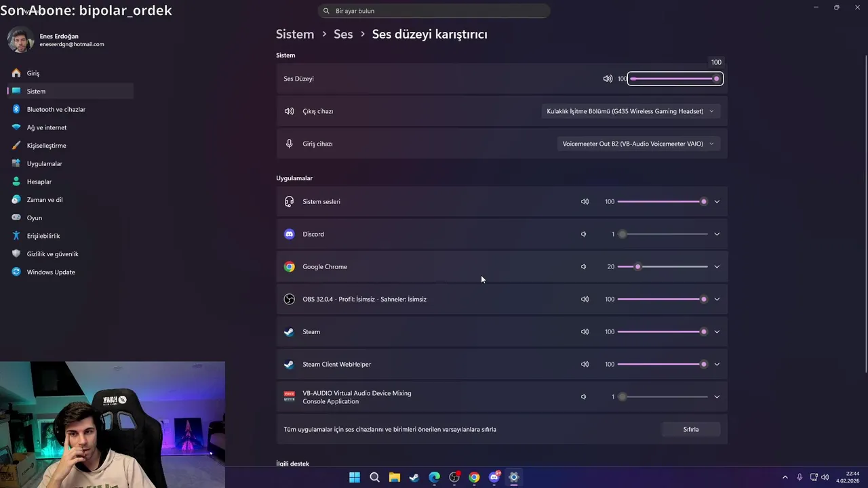Viewport: 868px width, 488px height.
Task: Click the Sıfırla reset button
Action: (691, 429)
